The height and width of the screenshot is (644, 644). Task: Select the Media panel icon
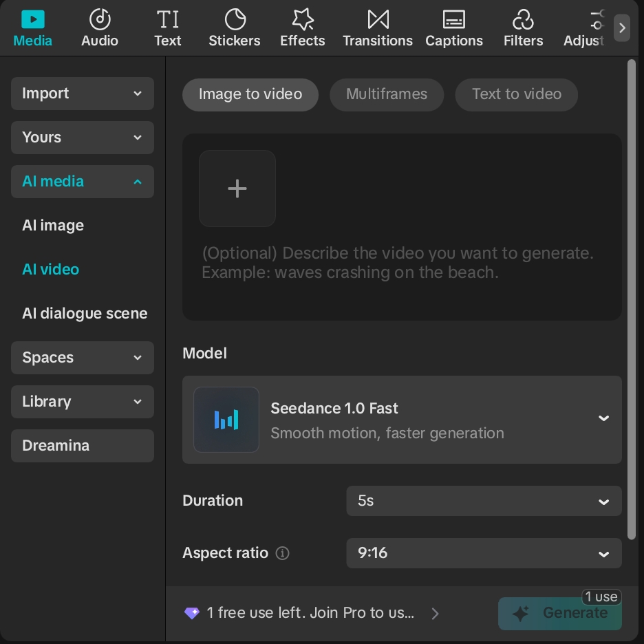point(32,19)
